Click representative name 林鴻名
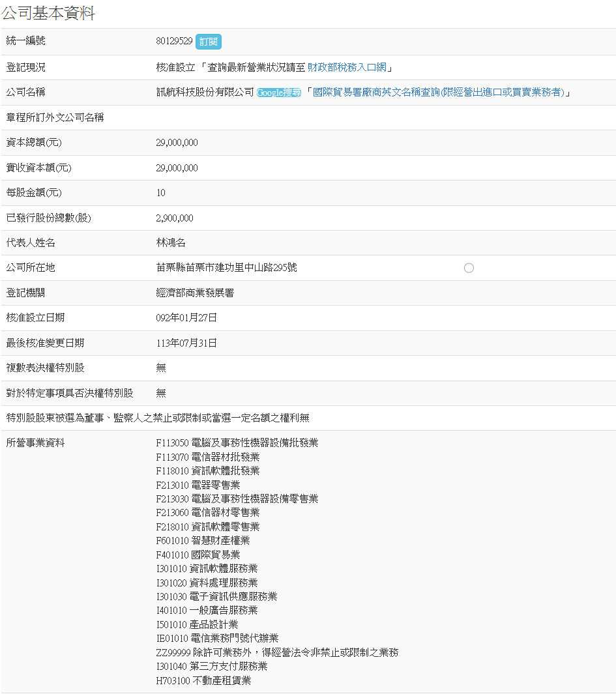 pos(171,242)
